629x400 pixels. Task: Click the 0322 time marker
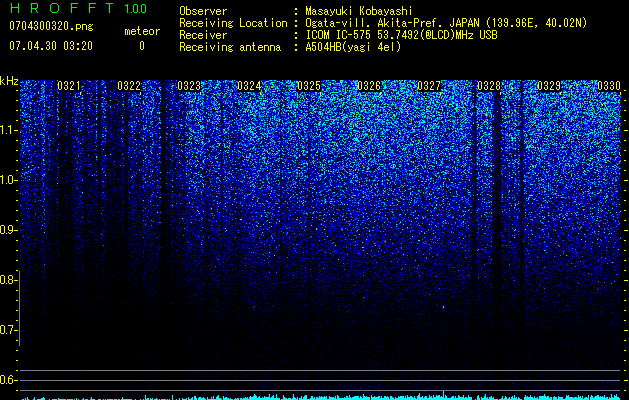[x=129, y=86]
